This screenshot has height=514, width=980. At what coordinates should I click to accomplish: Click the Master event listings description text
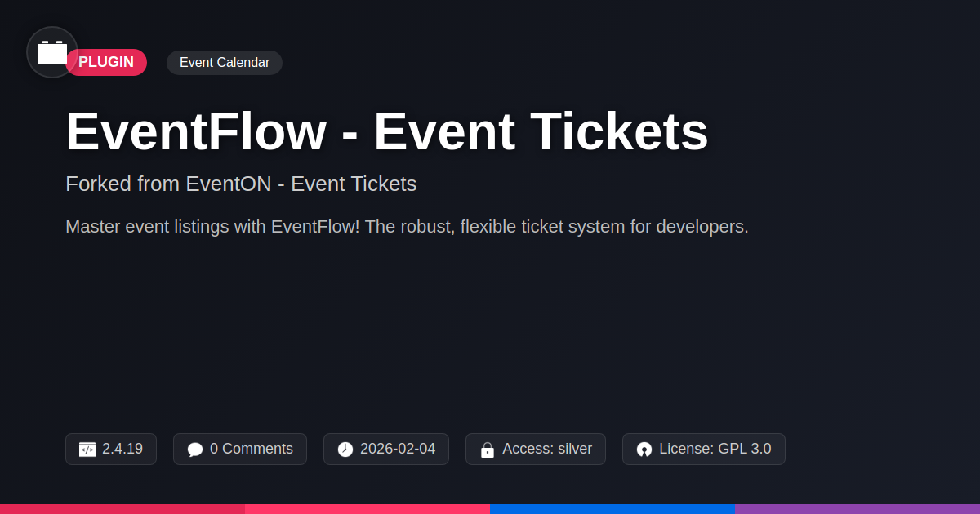click(407, 227)
